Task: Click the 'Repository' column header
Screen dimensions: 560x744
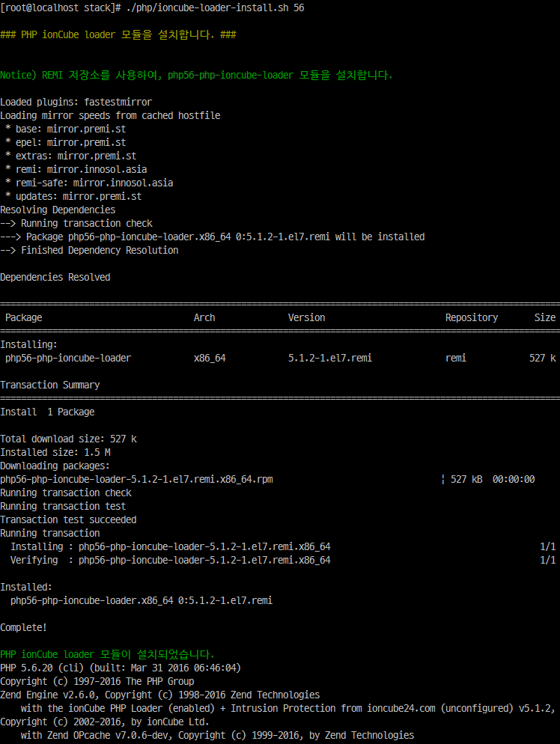Action: click(472, 317)
